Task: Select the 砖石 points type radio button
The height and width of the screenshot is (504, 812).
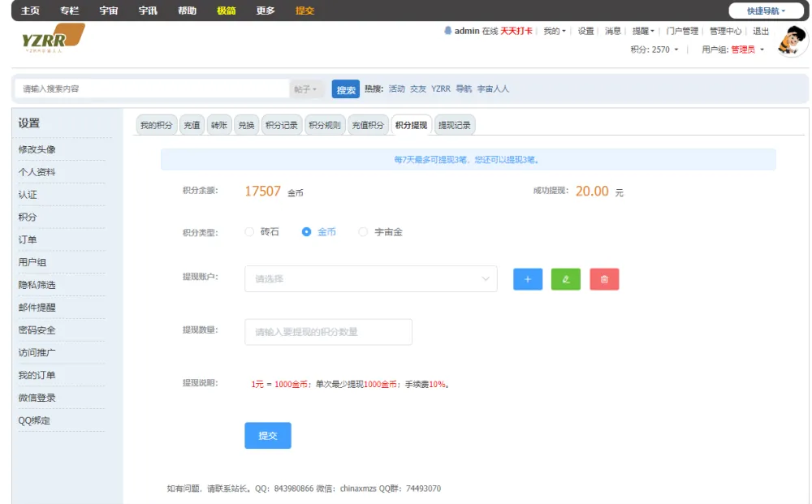Action: [248, 231]
